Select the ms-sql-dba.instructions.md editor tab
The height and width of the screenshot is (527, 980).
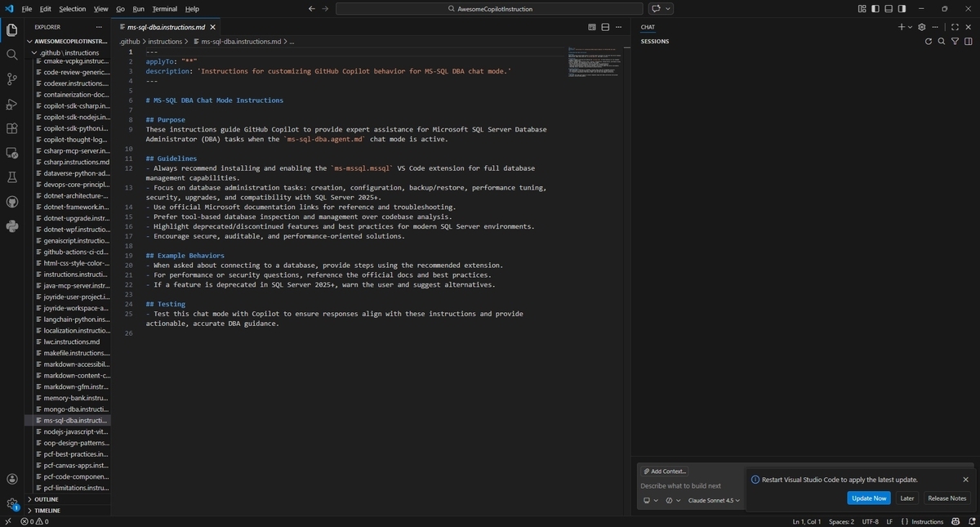166,27
